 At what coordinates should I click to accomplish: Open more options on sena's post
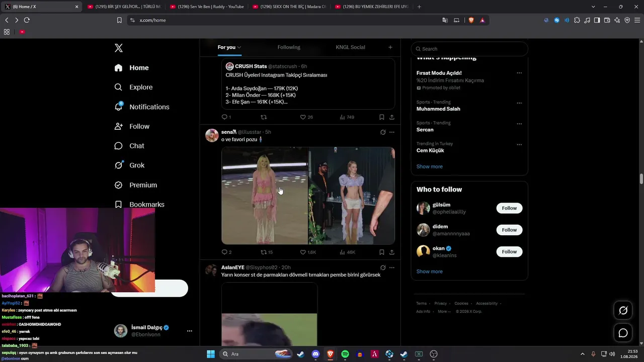coord(392,132)
